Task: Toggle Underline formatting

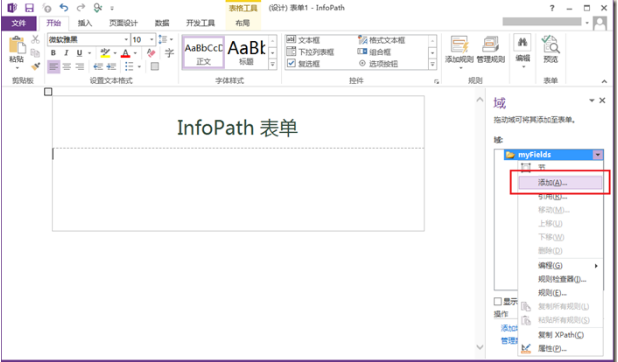Action: point(79,53)
